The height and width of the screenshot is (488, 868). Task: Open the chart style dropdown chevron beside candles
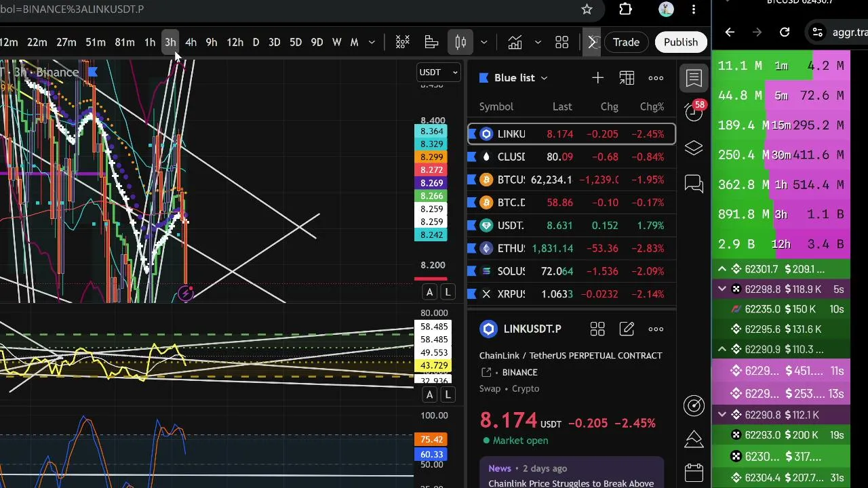tap(484, 42)
